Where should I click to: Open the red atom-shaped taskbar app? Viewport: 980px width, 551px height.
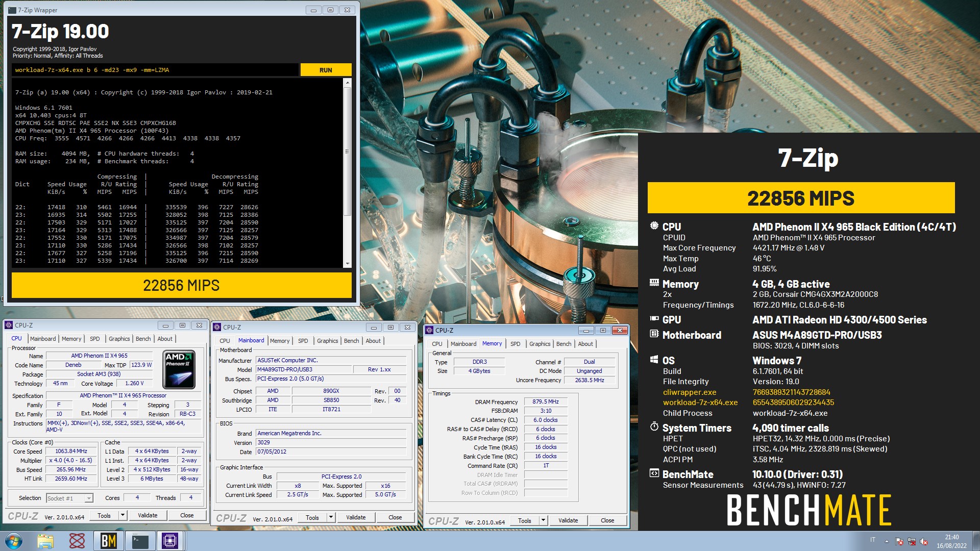click(x=77, y=541)
